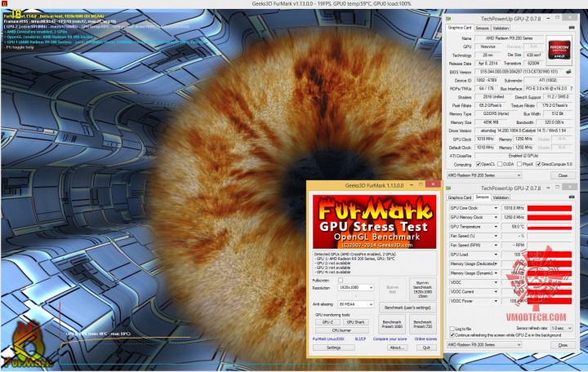Select Sensors tab in Sensors window

[482, 197]
